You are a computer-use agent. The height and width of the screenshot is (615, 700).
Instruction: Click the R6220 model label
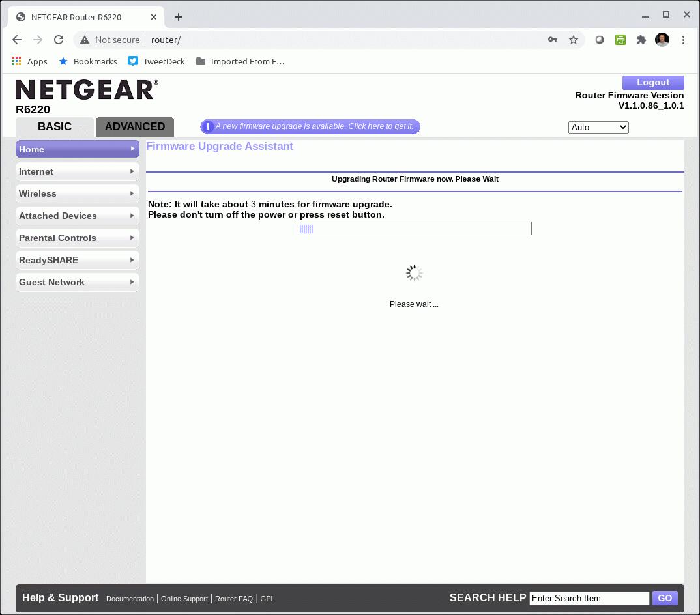33,109
